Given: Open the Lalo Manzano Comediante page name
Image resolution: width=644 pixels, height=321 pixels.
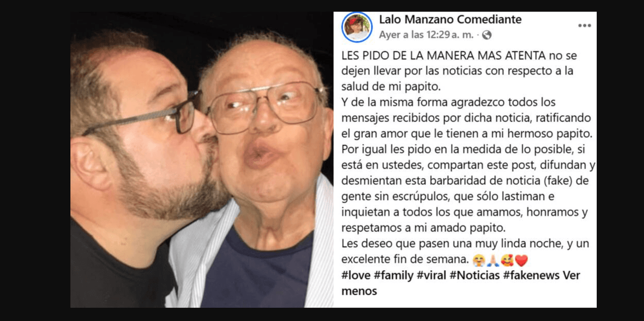Looking at the screenshot, I should pos(450,20).
